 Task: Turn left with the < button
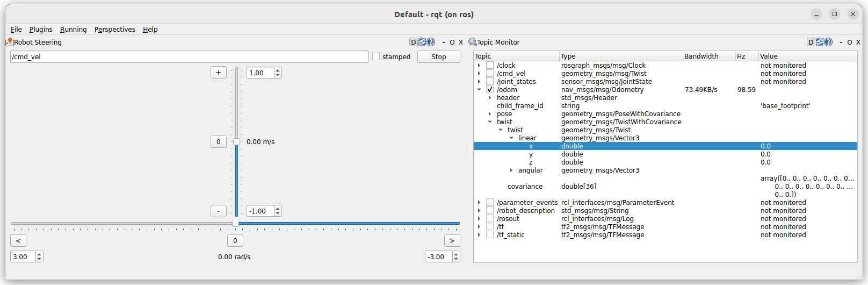pos(18,241)
